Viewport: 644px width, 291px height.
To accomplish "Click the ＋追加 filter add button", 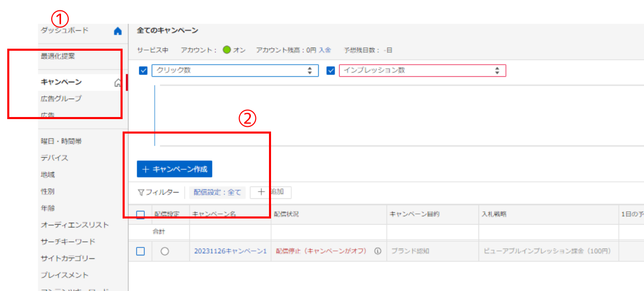I will pos(271,192).
